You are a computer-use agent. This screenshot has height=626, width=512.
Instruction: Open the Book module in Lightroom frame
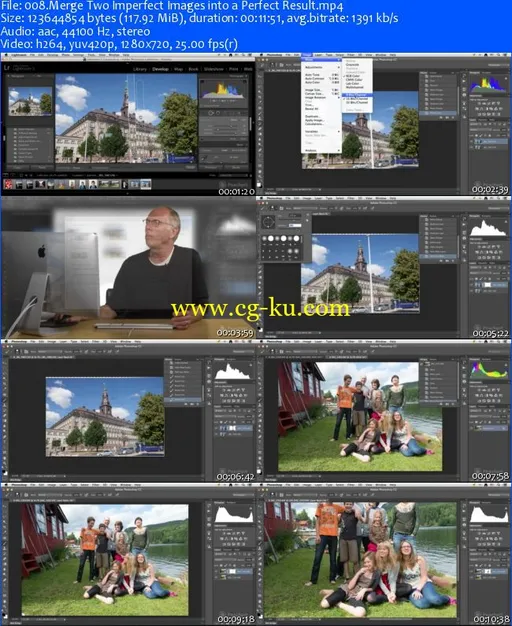(x=193, y=69)
